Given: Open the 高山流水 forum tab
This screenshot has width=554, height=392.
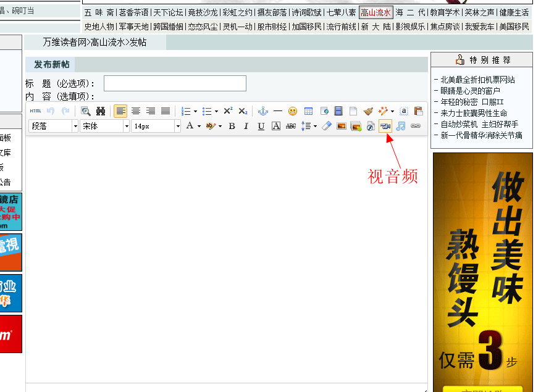Looking at the screenshot, I should [x=376, y=12].
